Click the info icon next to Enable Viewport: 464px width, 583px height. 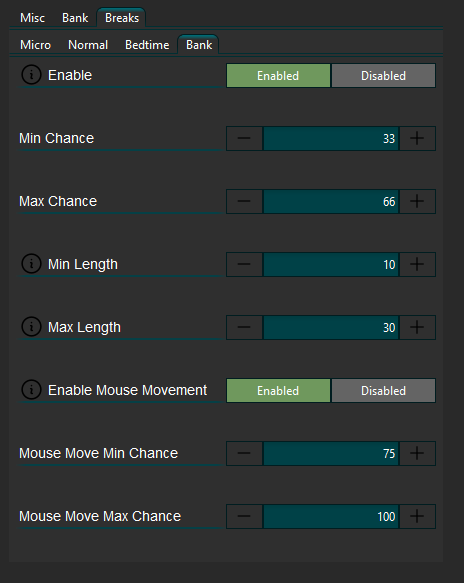pos(31,75)
